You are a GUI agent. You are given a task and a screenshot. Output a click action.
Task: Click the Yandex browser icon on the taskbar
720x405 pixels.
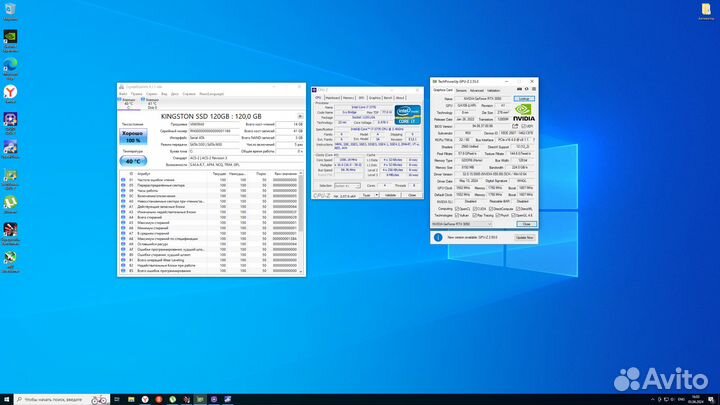tap(145, 399)
